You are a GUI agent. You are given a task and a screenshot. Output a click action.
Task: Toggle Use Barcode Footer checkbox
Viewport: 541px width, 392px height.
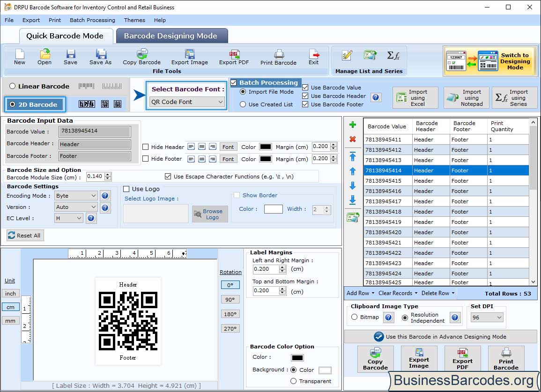point(305,104)
